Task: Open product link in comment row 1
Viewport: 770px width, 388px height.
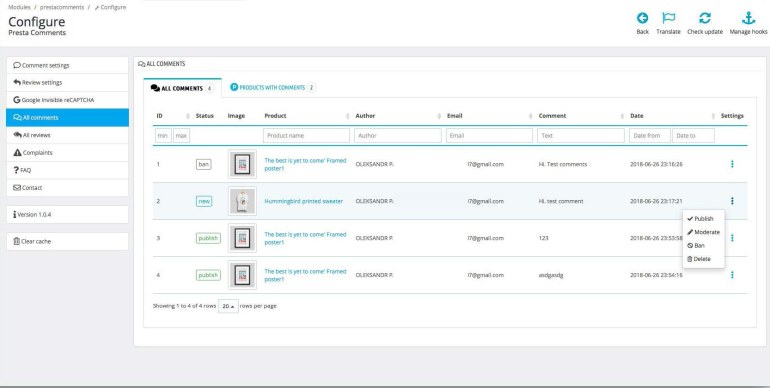Action: [305, 165]
